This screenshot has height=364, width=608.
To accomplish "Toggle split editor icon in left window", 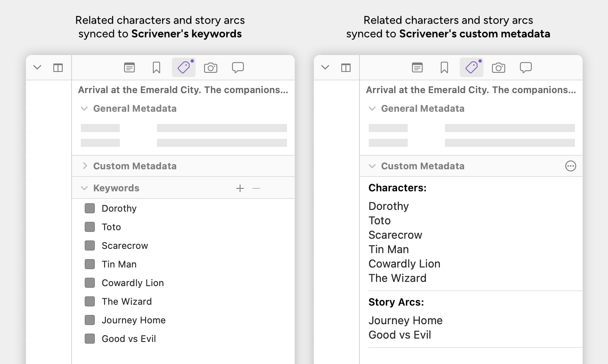I will (58, 68).
